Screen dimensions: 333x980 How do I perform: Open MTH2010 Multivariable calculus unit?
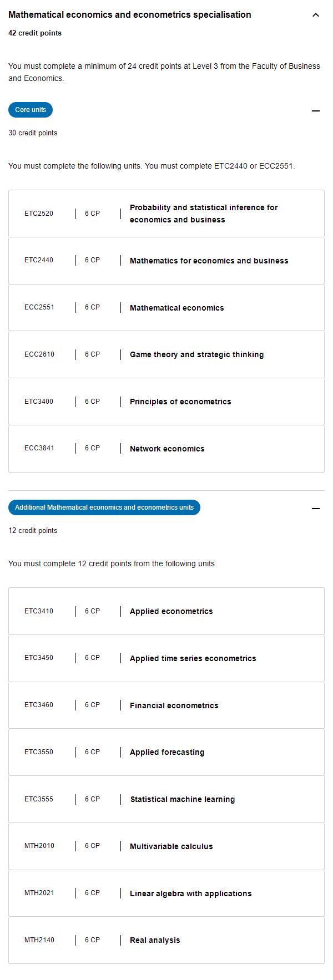pos(167,846)
